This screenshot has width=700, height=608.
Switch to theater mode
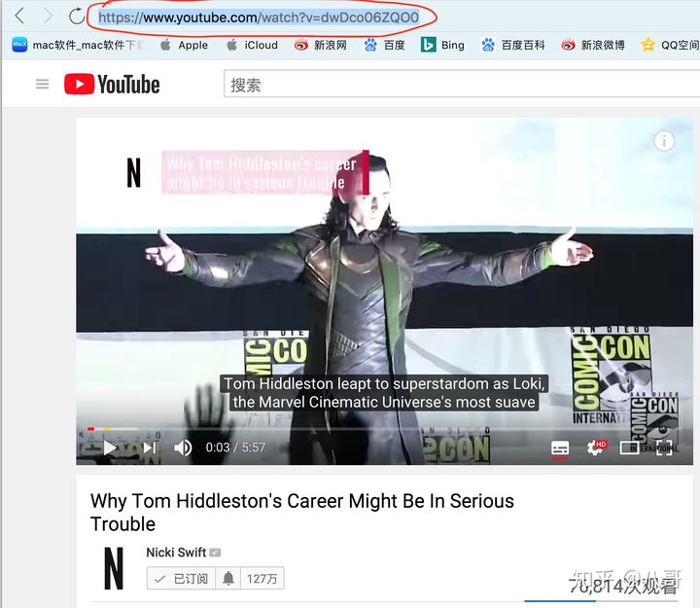(x=629, y=447)
